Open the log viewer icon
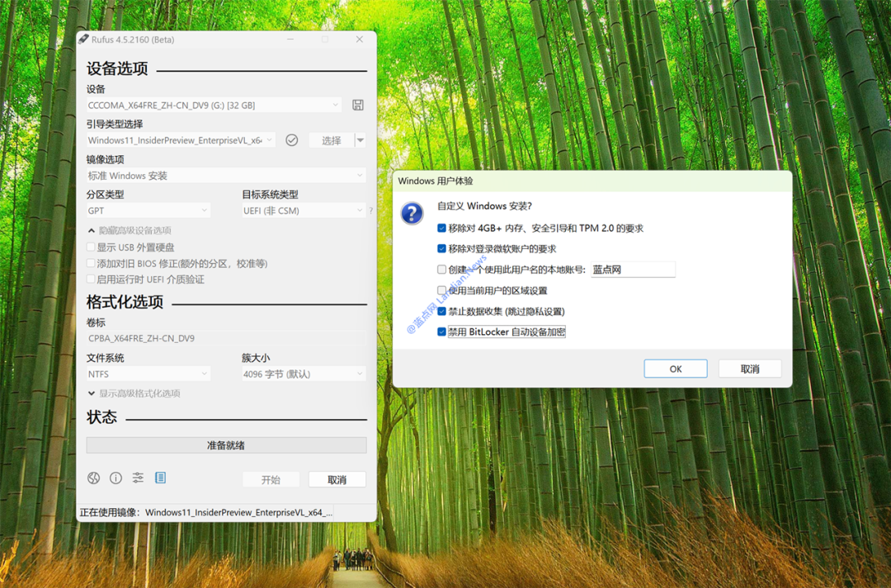 pos(161,477)
